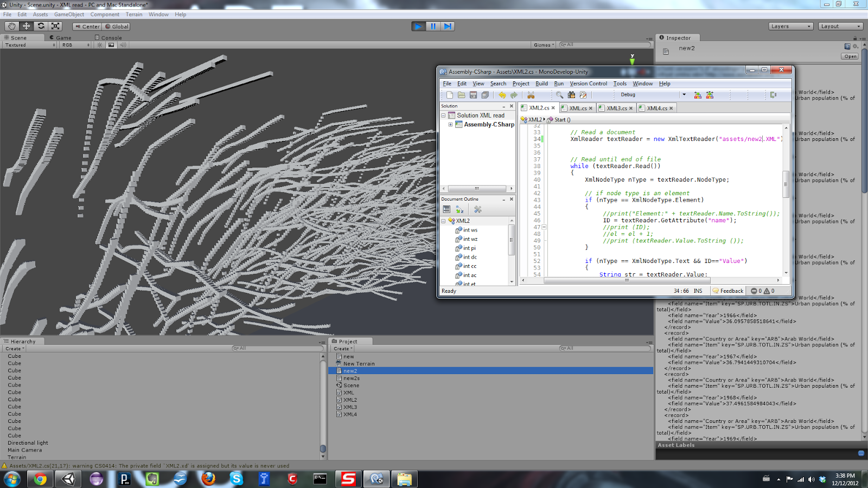Select the new2 asset in the Project panel

pos(350,370)
